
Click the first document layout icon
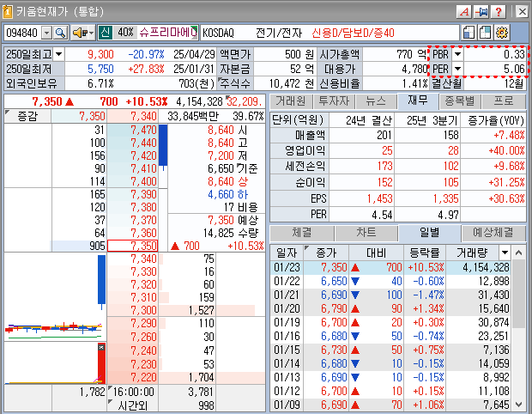(469, 33)
